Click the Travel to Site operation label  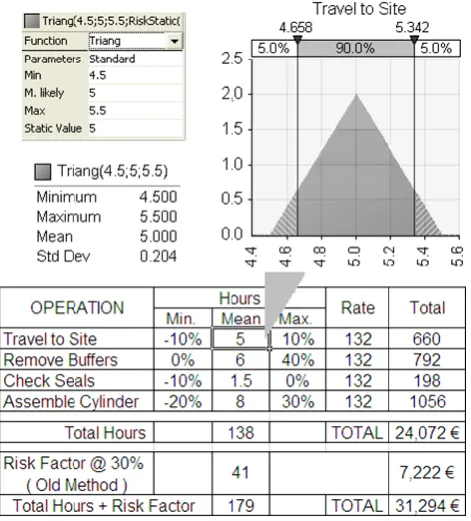pos(50,339)
